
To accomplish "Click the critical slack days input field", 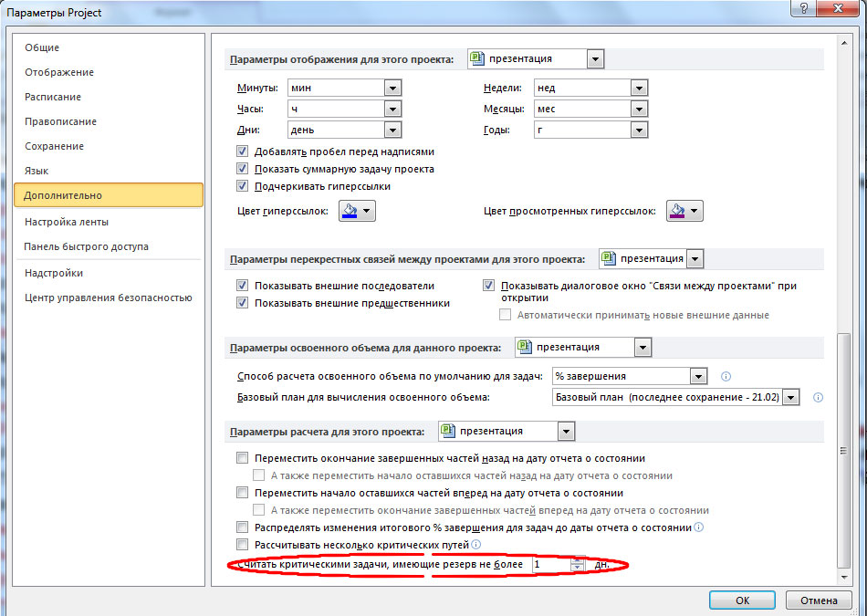I will (551, 565).
